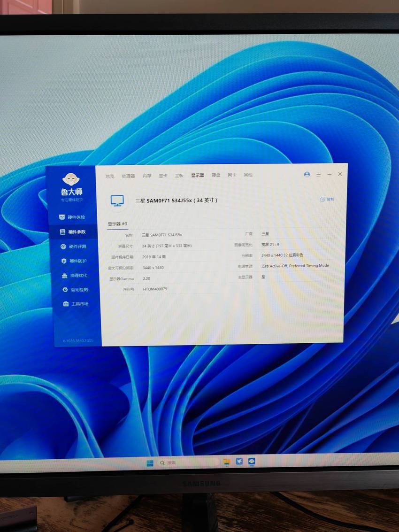Click the version number in the sidebar footer
Image resolution: width=399 pixels, height=532 pixels.
click(x=78, y=340)
